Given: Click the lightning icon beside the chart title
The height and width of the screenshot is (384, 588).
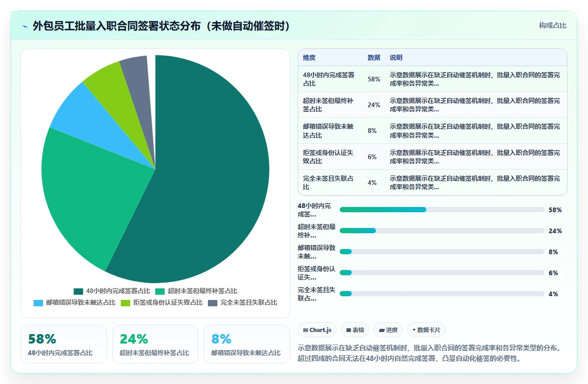Looking at the screenshot, I should tap(25, 27).
